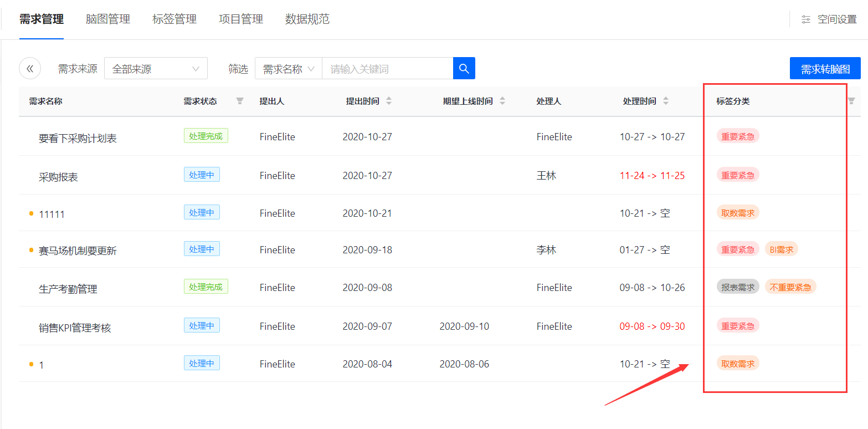
Task: Open the 需求名称 filter field dropdown
Action: tap(289, 69)
